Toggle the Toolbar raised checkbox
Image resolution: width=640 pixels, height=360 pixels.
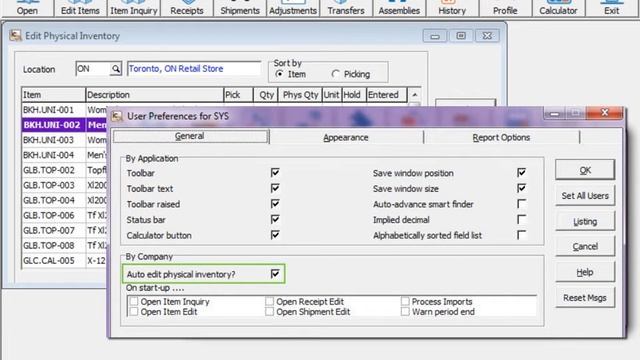(x=275, y=204)
